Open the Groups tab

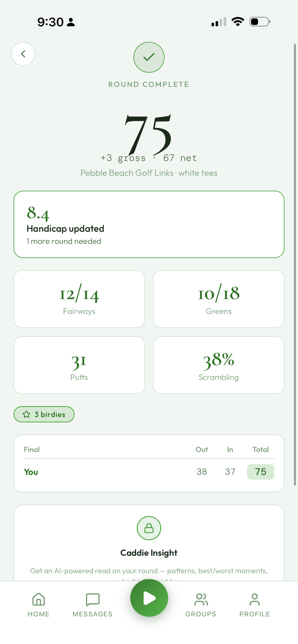click(201, 605)
